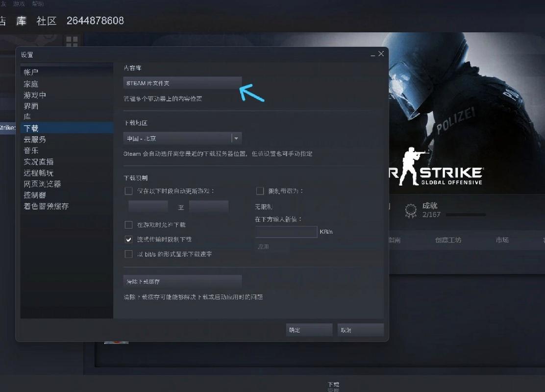Click the grid view icon in Steam library
This screenshot has width=545, height=392.
tap(72, 42)
